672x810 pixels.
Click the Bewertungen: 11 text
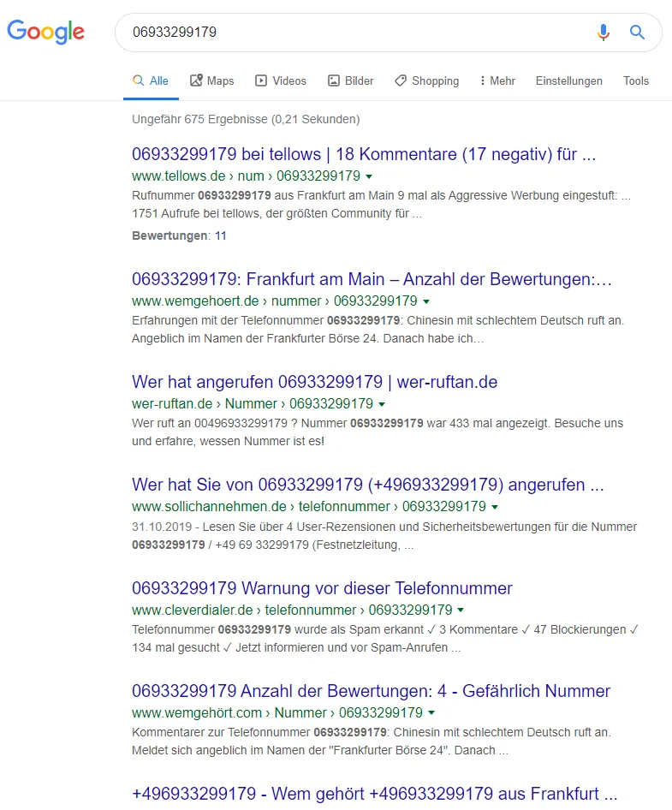[179, 235]
